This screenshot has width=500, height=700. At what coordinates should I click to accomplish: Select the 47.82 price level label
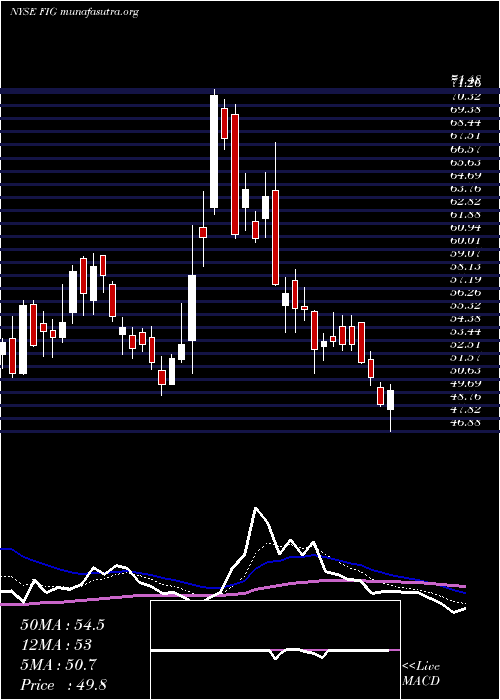pos(466,411)
